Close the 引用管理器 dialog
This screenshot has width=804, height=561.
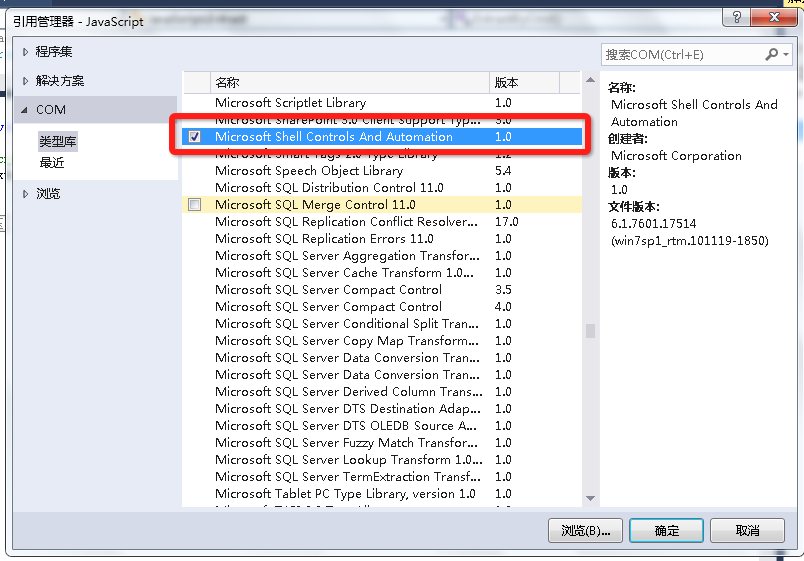coord(774,17)
